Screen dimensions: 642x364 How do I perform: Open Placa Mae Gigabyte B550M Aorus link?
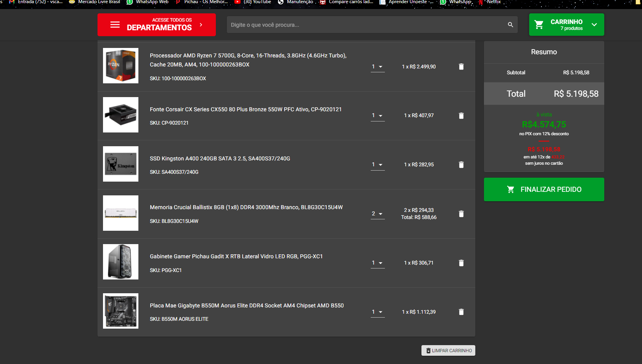tap(246, 305)
